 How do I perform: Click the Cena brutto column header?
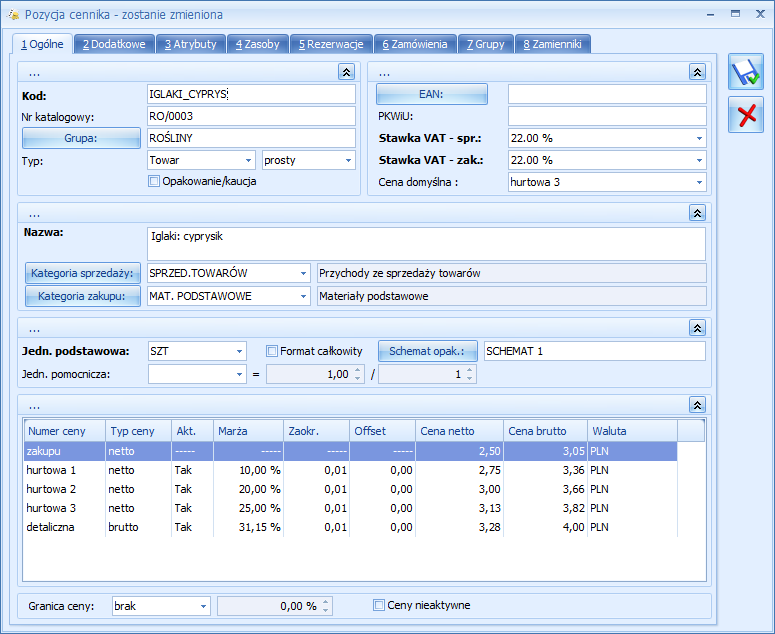(x=546, y=431)
